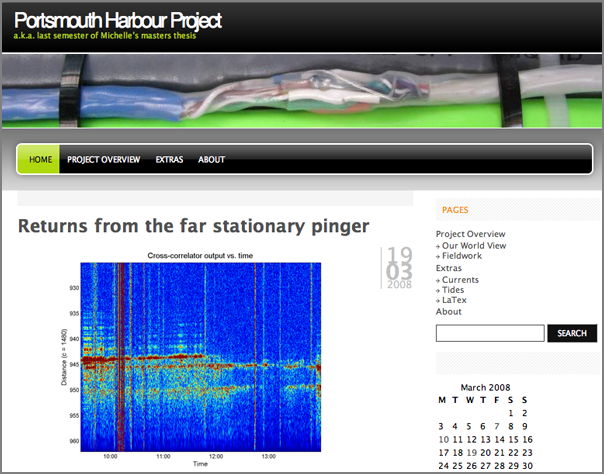Click the Portsmouth Harbour Project site title
The width and height of the screenshot is (604, 474).
click(x=118, y=21)
